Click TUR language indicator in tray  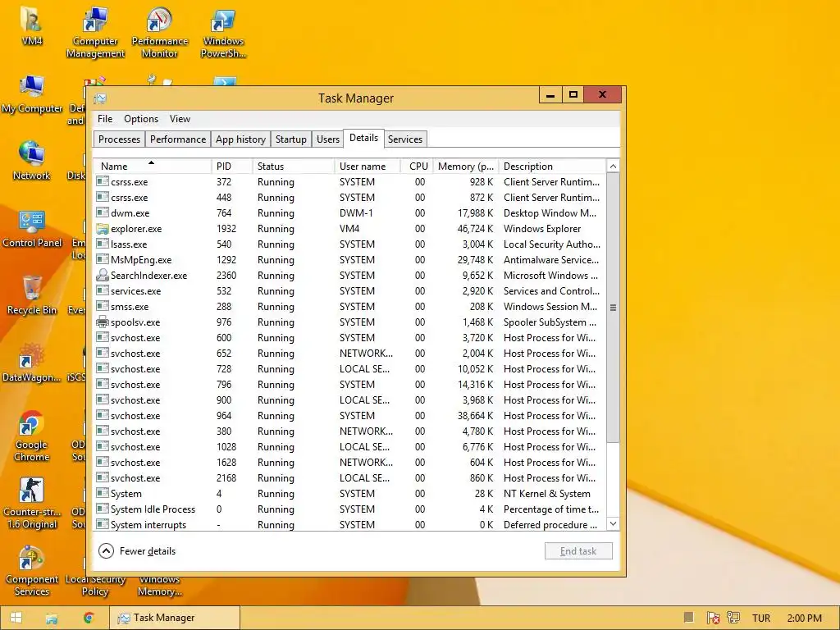[x=760, y=619]
